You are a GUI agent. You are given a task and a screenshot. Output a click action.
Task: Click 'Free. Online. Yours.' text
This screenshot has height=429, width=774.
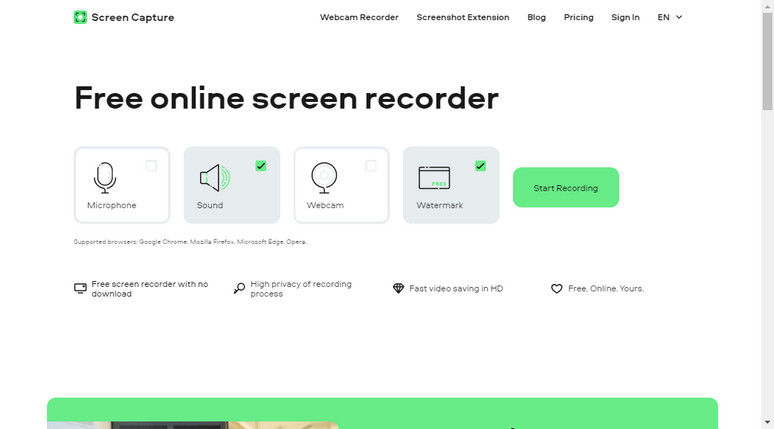click(x=606, y=288)
